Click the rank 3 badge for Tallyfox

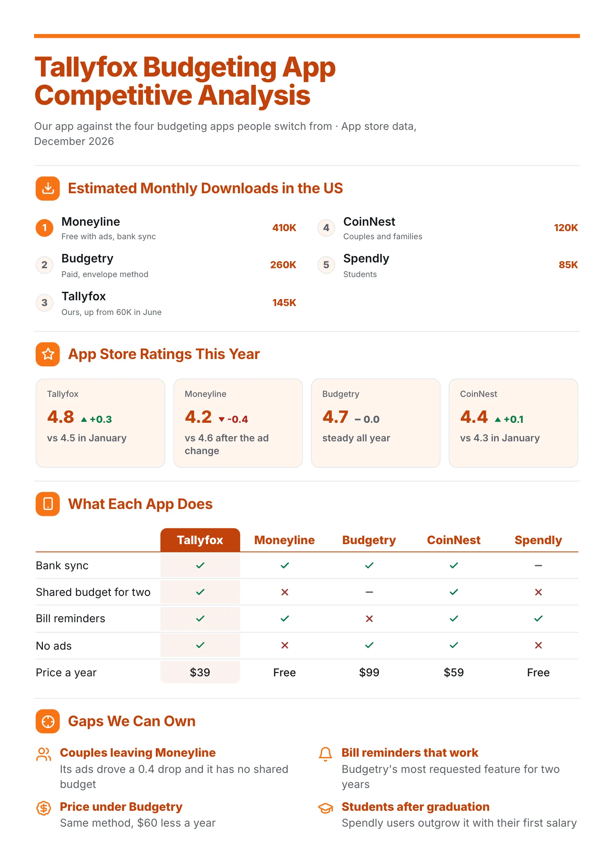[44, 303]
